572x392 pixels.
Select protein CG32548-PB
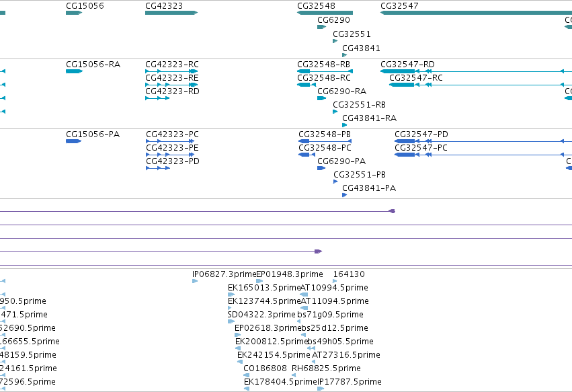pyautogui.click(x=325, y=134)
